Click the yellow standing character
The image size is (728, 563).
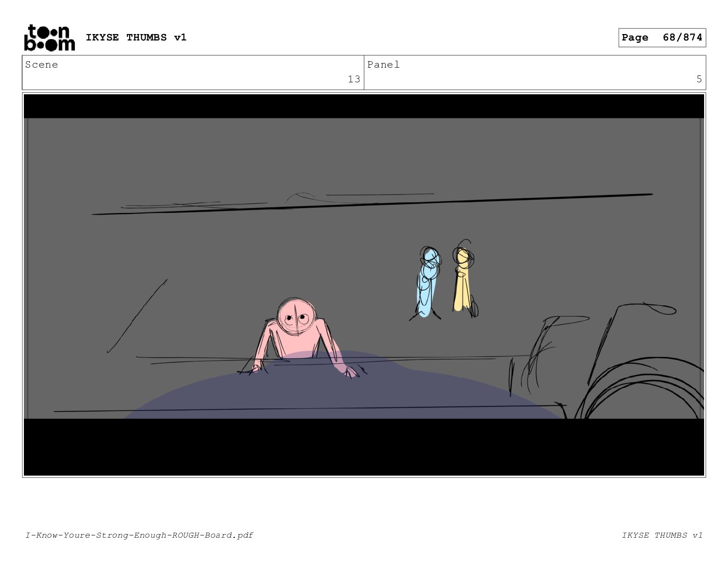[465, 279]
